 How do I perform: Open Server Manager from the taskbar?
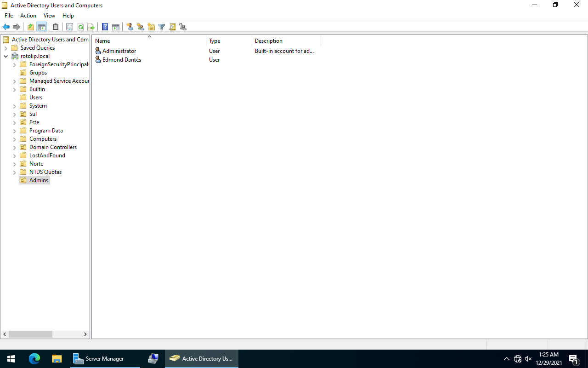click(x=105, y=359)
